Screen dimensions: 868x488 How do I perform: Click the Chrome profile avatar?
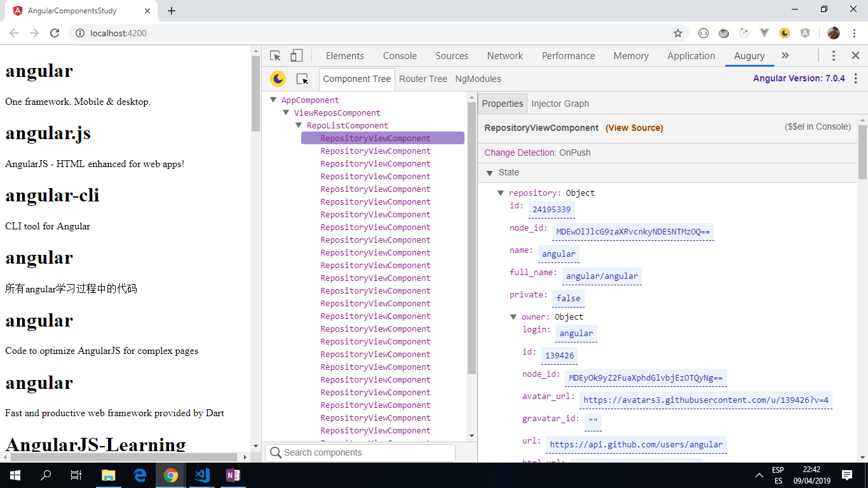(x=834, y=33)
